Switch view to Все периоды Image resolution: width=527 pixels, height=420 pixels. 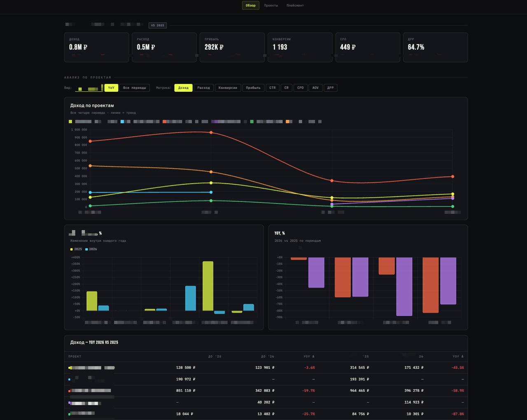coord(135,88)
